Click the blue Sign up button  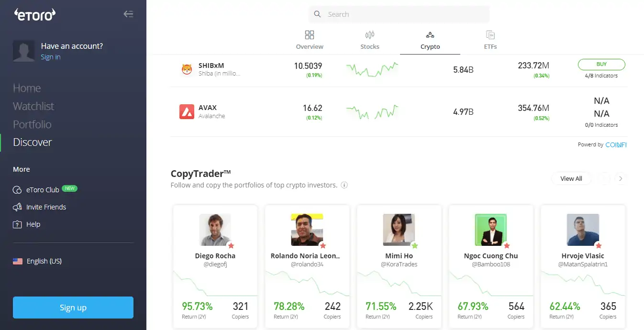tap(73, 308)
